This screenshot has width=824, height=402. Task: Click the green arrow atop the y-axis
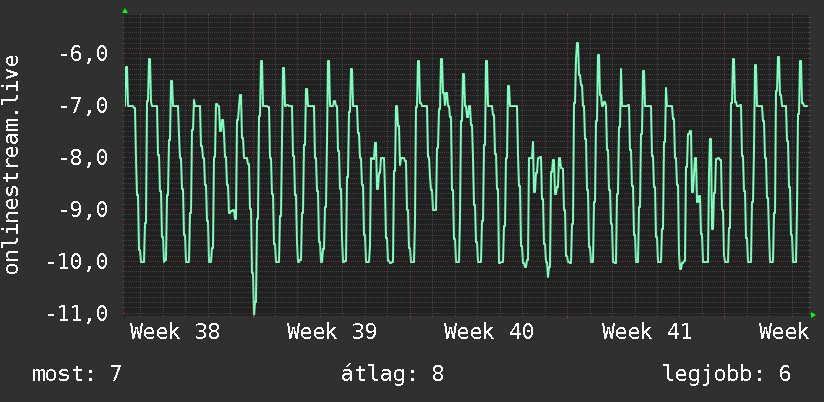(125, 11)
